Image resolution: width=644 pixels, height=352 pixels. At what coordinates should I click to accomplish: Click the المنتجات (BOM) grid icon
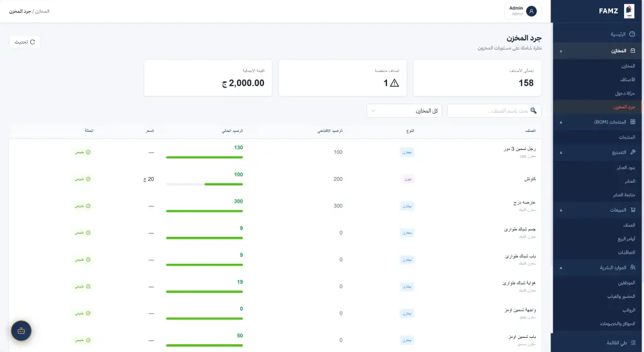632,122
